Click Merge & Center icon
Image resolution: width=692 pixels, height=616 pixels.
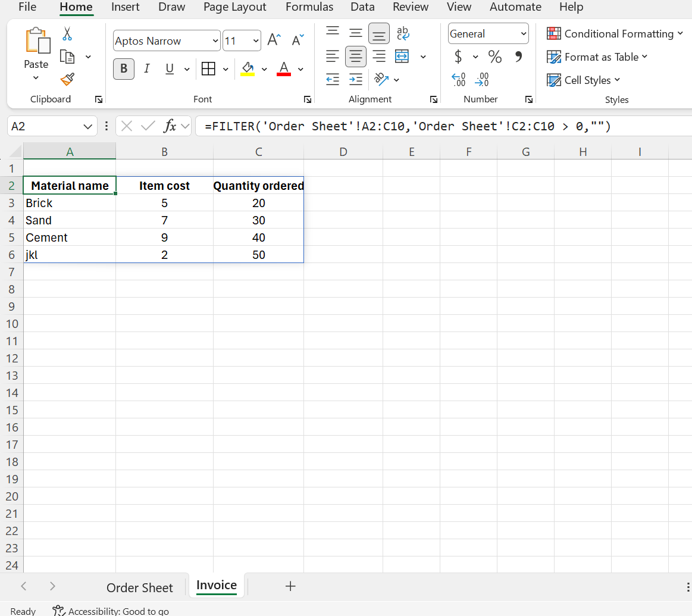coord(402,56)
